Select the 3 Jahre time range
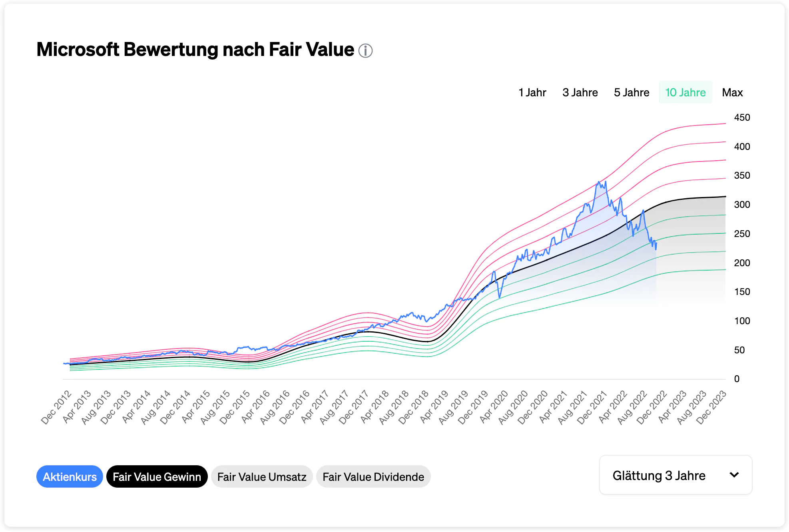The height and width of the screenshot is (532, 789). (x=580, y=92)
